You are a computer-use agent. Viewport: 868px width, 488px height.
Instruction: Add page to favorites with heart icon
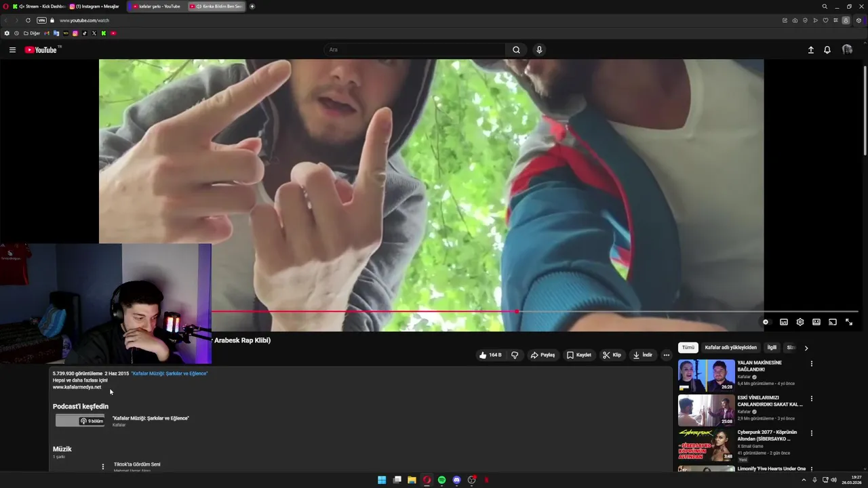[825, 20]
